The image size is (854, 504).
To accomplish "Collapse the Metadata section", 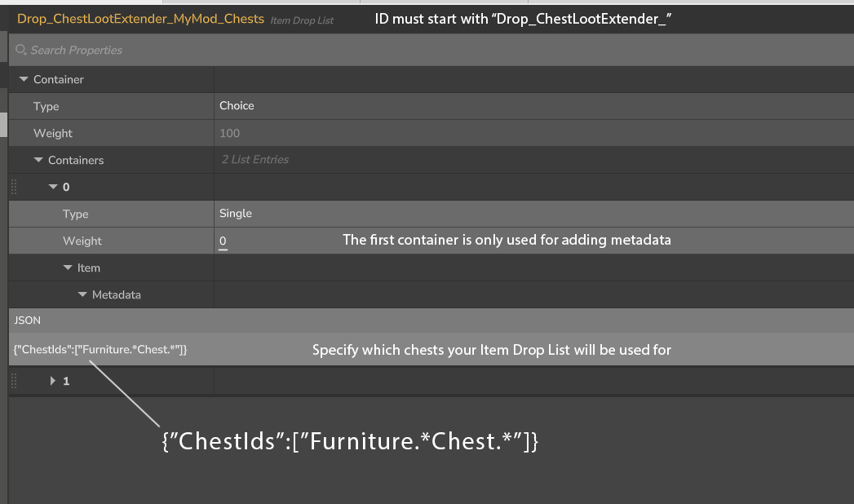I will [x=82, y=295].
